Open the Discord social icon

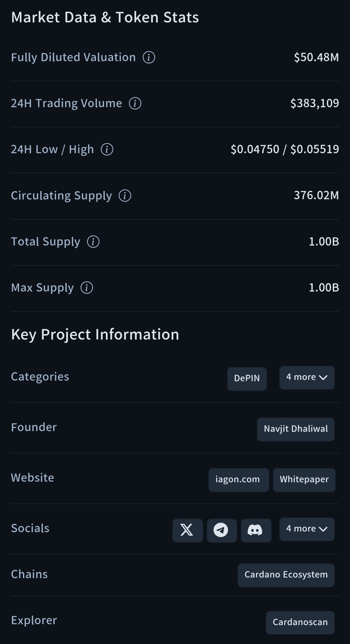point(256,530)
